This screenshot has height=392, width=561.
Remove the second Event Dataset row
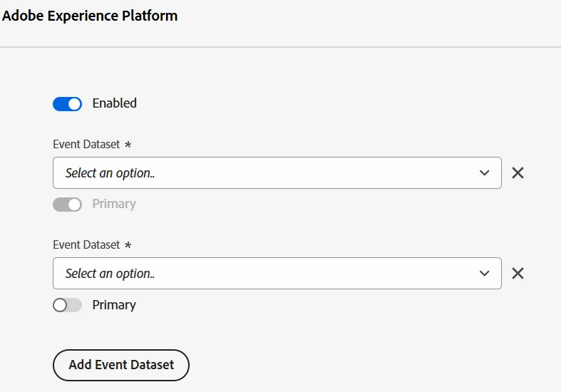tap(518, 273)
